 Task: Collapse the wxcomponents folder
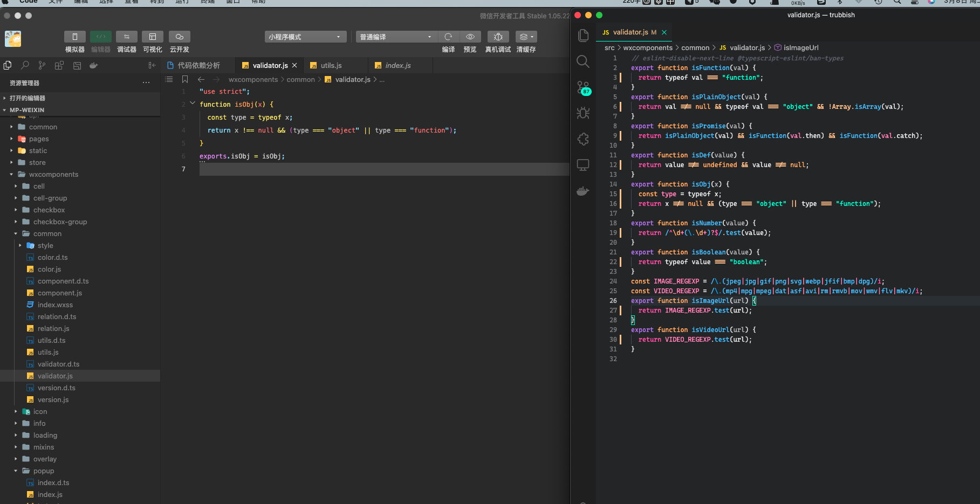pos(80,174)
